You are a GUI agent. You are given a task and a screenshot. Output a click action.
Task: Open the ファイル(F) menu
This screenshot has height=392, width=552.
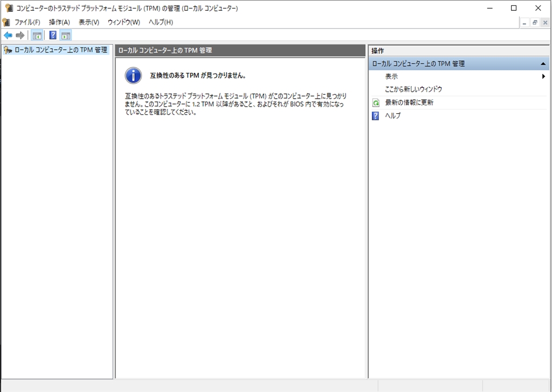(27, 22)
